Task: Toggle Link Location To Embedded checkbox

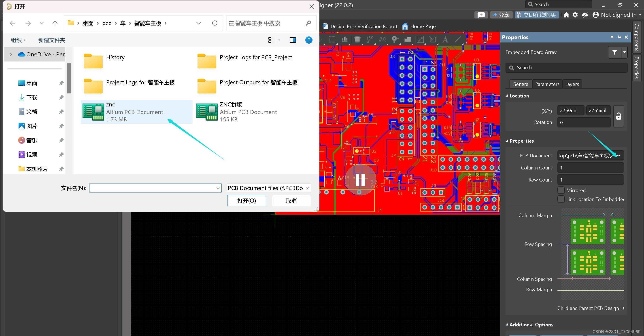Action: [x=561, y=199]
